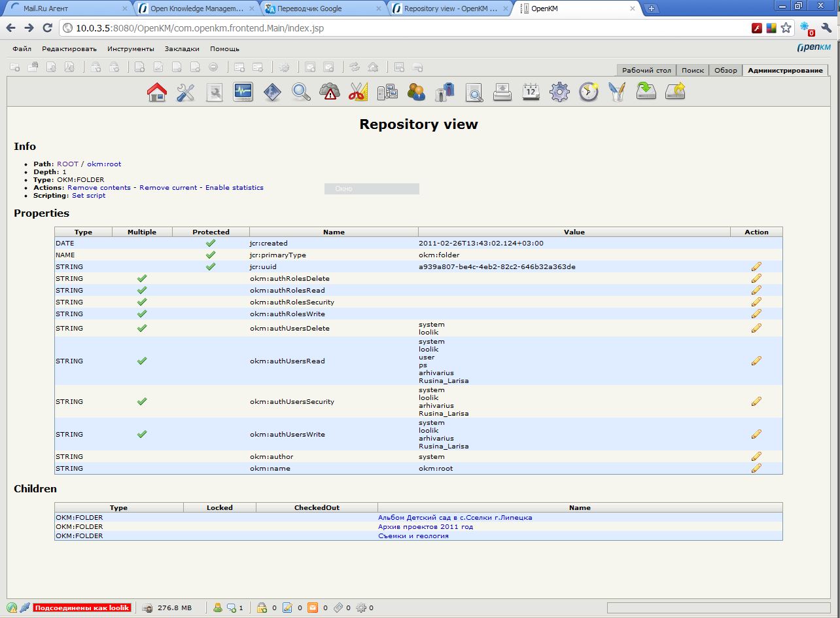The image size is (840, 618).
Task: Open the Инструменты menu
Action: pyautogui.click(x=131, y=49)
